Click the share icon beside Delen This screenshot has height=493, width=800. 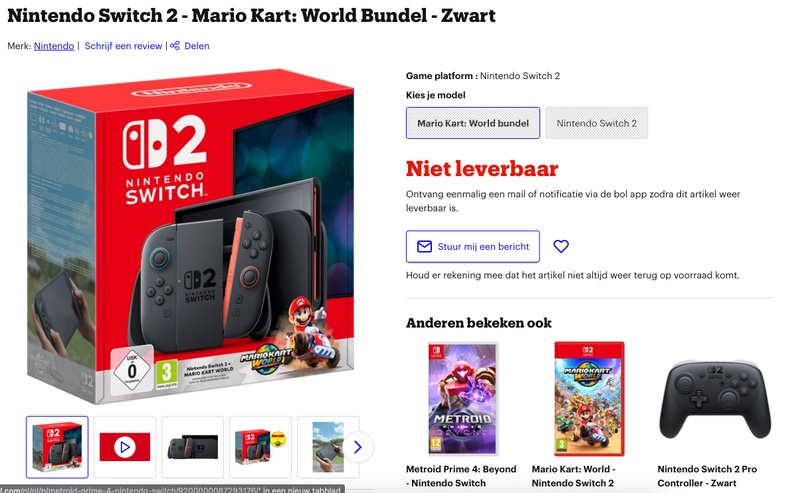[175, 46]
